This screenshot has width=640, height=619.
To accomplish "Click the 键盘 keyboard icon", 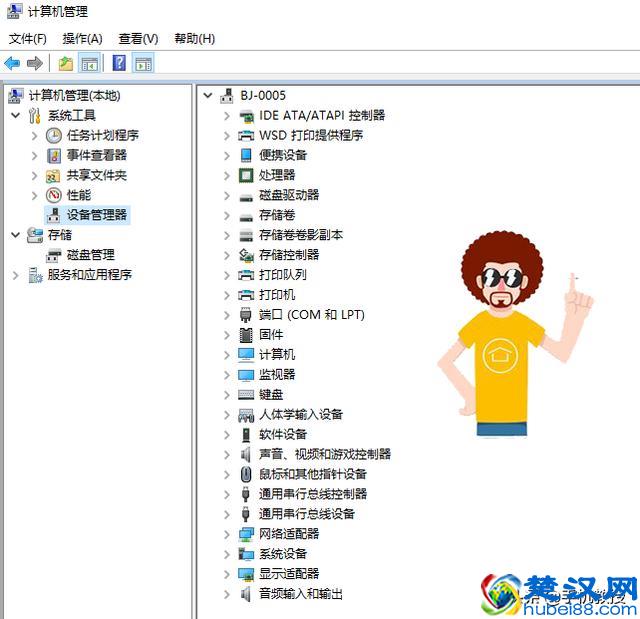I will pos(246,395).
